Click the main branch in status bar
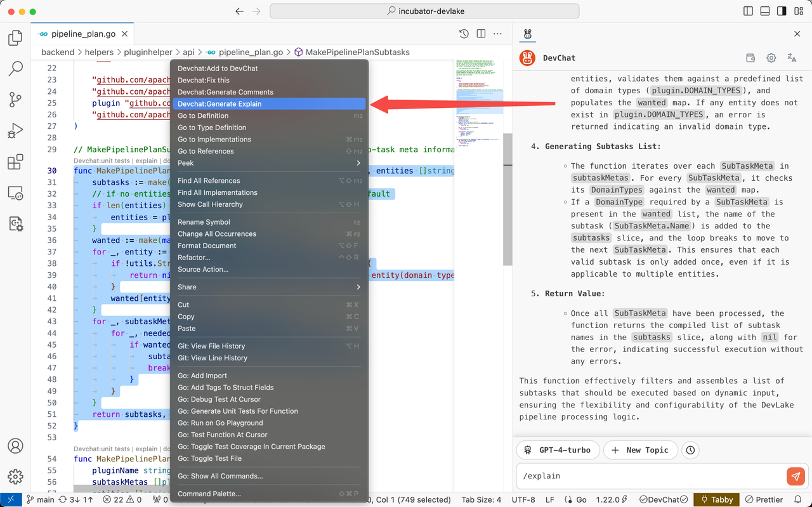This screenshot has height=507, width=812. [40, 500]
